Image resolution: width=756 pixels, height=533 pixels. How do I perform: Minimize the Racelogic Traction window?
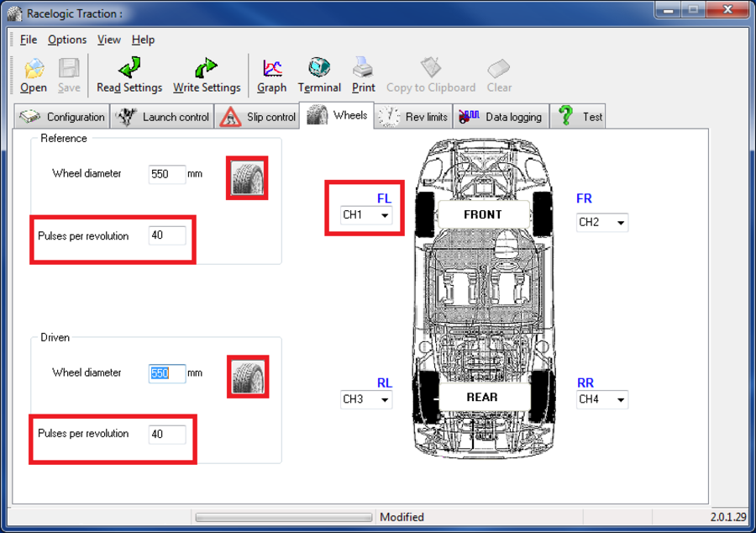point(668,9)
